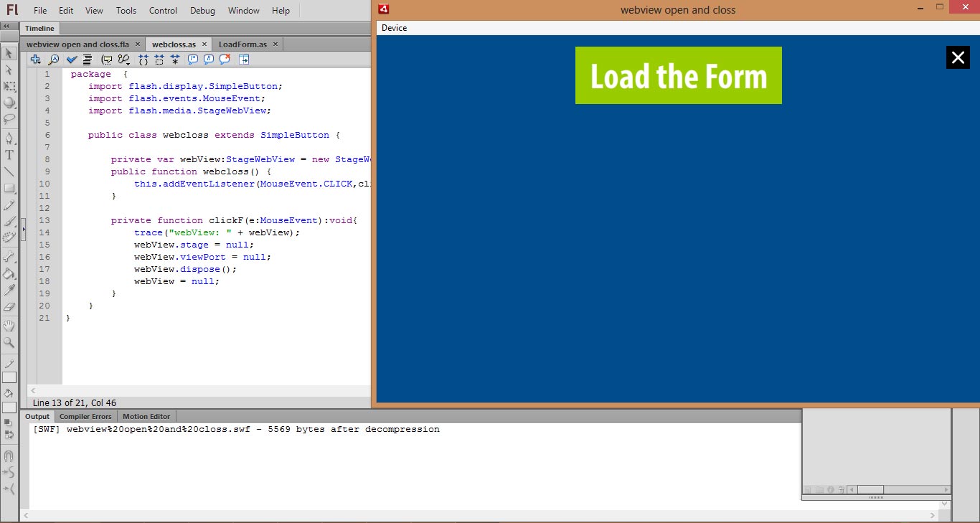Select the Eraser tool

(9, 306)
